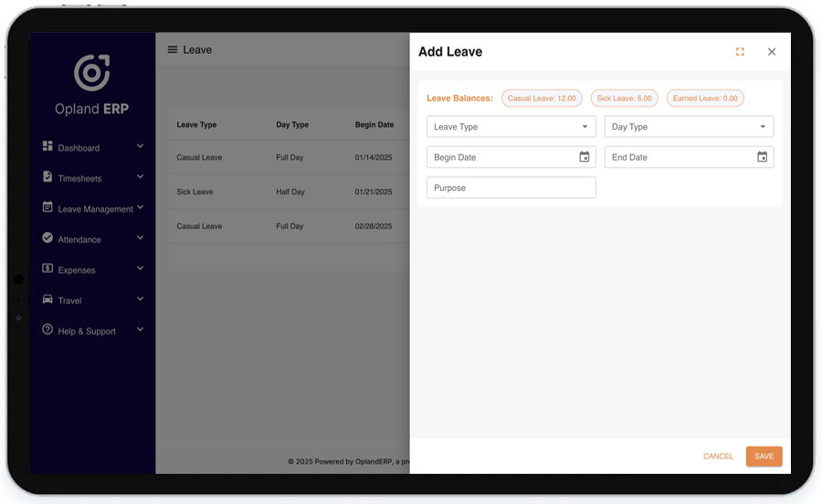
Task: Click the fullscreen expand icon in Add Leave
Action: [740, 52]
